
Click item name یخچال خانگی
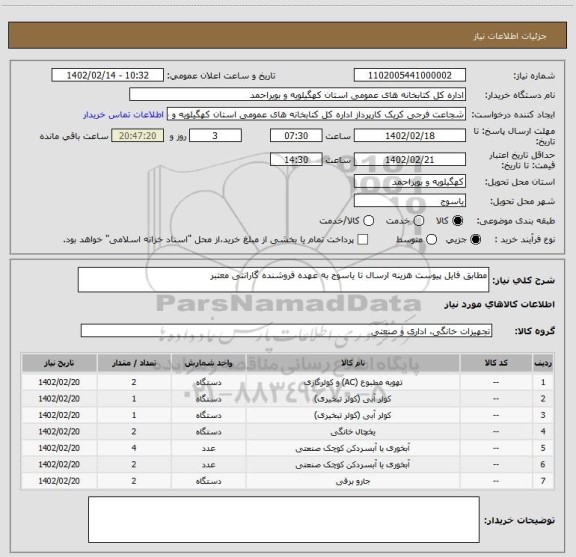click(353, 432)
